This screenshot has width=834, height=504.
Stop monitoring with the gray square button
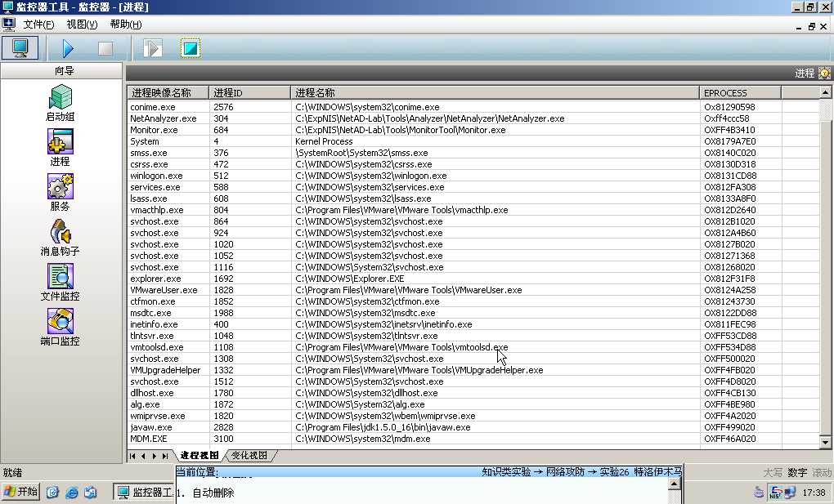pos(105,48)
